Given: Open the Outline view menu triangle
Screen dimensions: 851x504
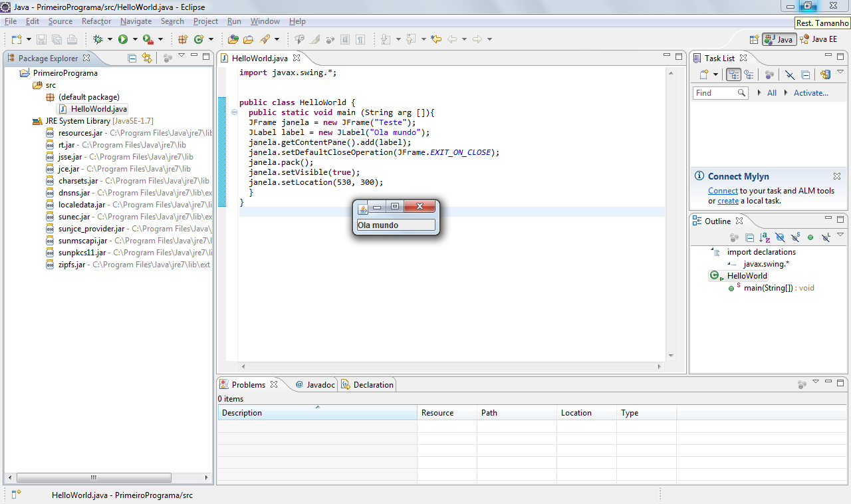Looking at the screenshot, I should [840, 234].
